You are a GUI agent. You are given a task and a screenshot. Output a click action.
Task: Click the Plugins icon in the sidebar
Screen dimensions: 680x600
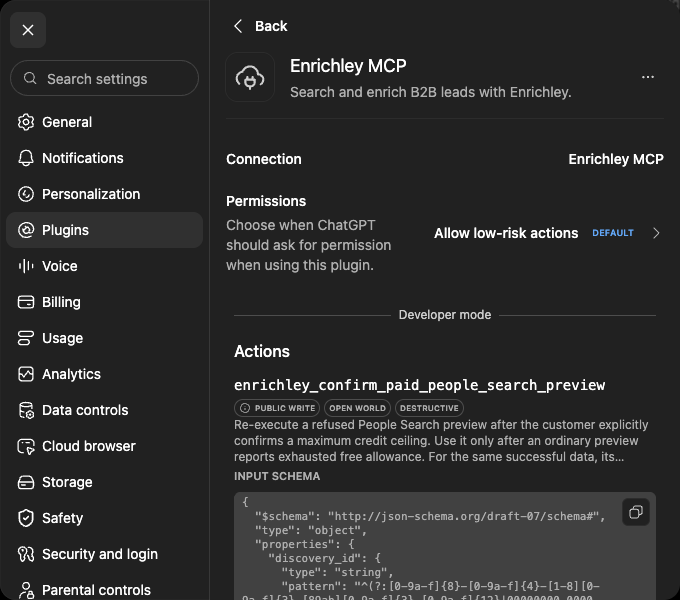click(x=26, y=230)
